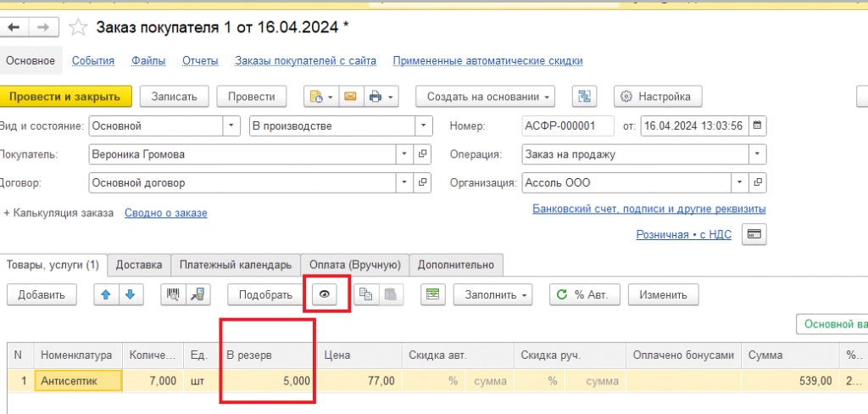868x414 pixels.
Task: Open Отчеты link
Action: tap(200, 61)
